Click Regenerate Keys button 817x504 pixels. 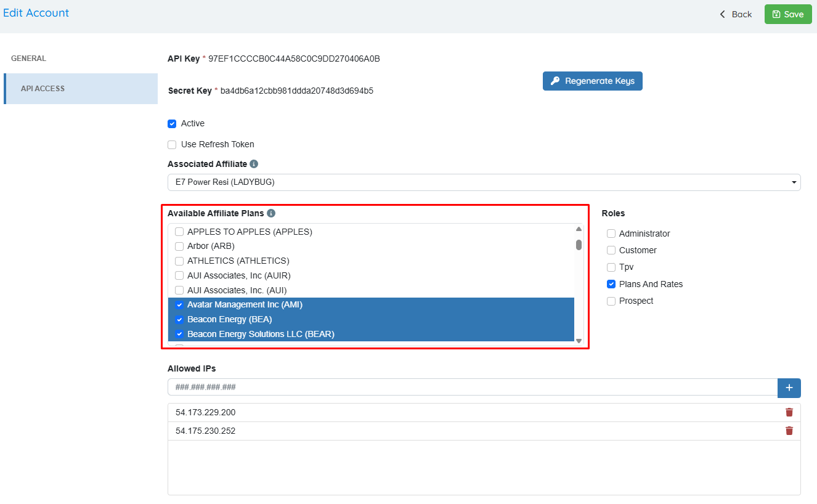(592, 81)
